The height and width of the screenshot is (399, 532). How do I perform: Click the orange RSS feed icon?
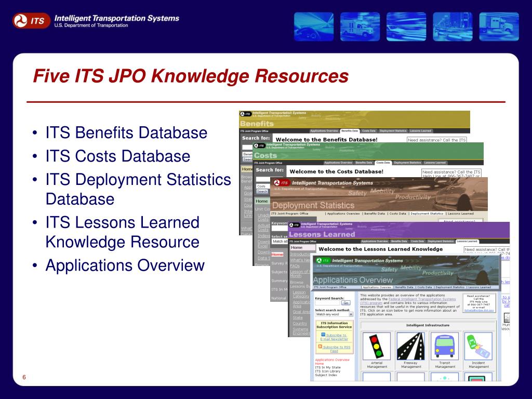pyautogui.click(x=320, y=347)
